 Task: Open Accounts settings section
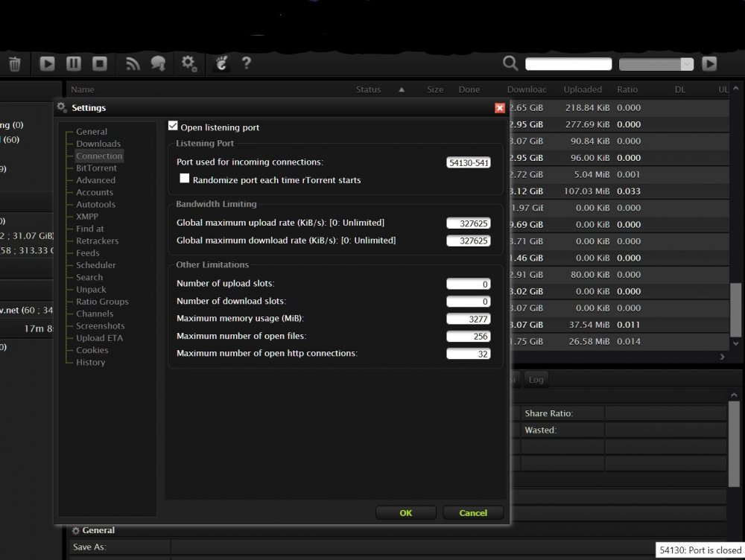pyautogui.click(x=95, y=192)
